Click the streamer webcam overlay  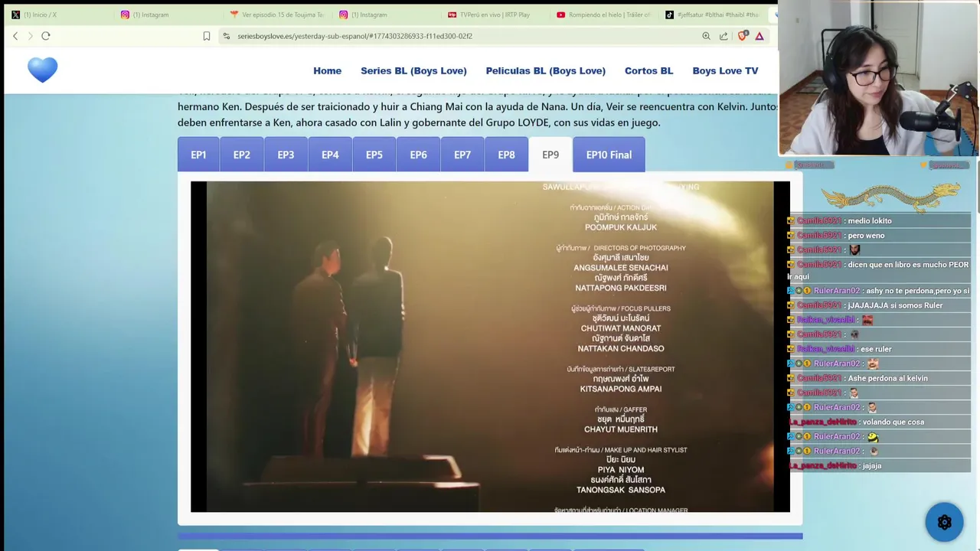point(879,78)
